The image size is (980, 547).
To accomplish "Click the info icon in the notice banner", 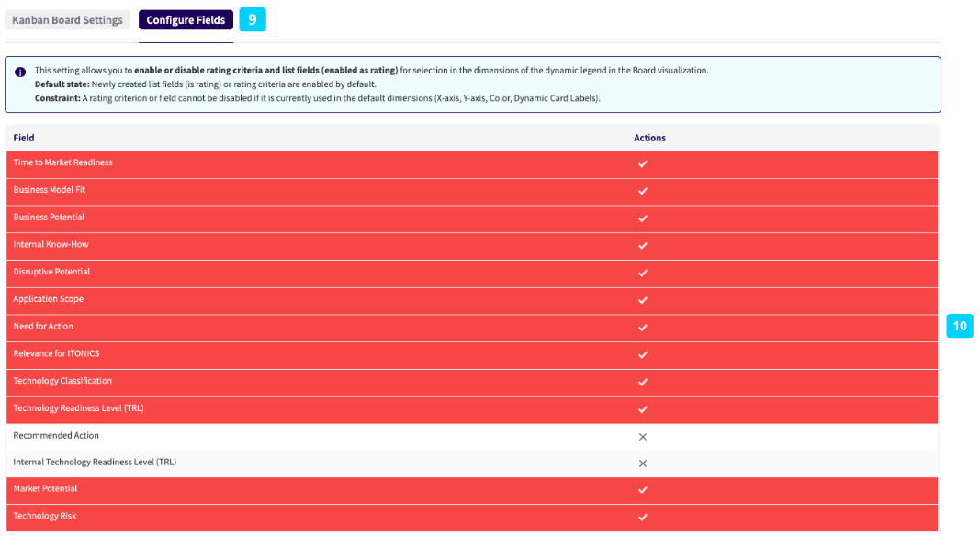I will tap(20, 71).
